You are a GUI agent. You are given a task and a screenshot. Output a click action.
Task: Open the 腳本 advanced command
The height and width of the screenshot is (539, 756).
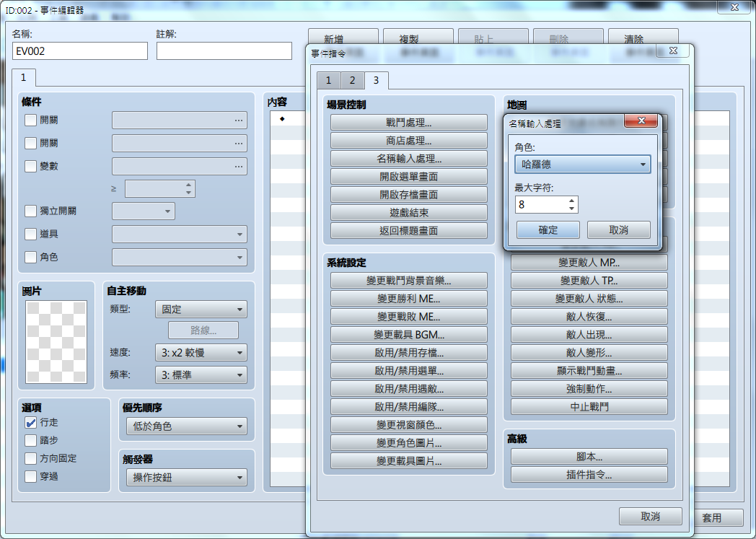point(589,457)
